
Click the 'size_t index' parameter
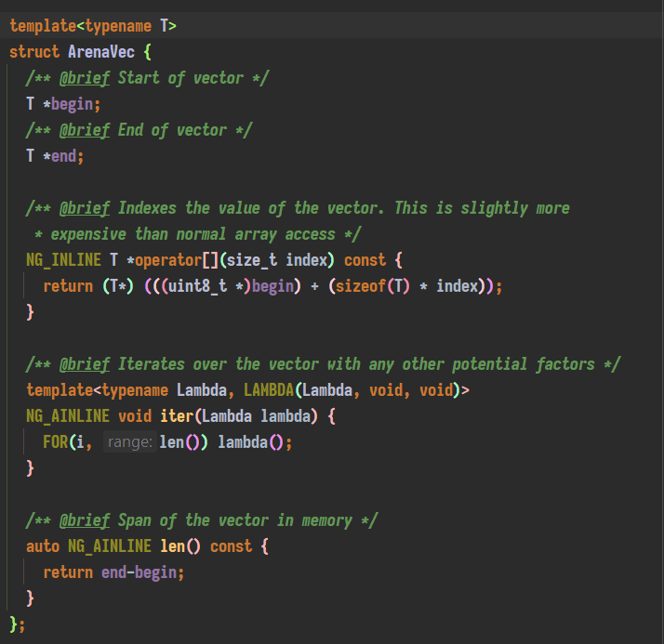coord(277,260)
